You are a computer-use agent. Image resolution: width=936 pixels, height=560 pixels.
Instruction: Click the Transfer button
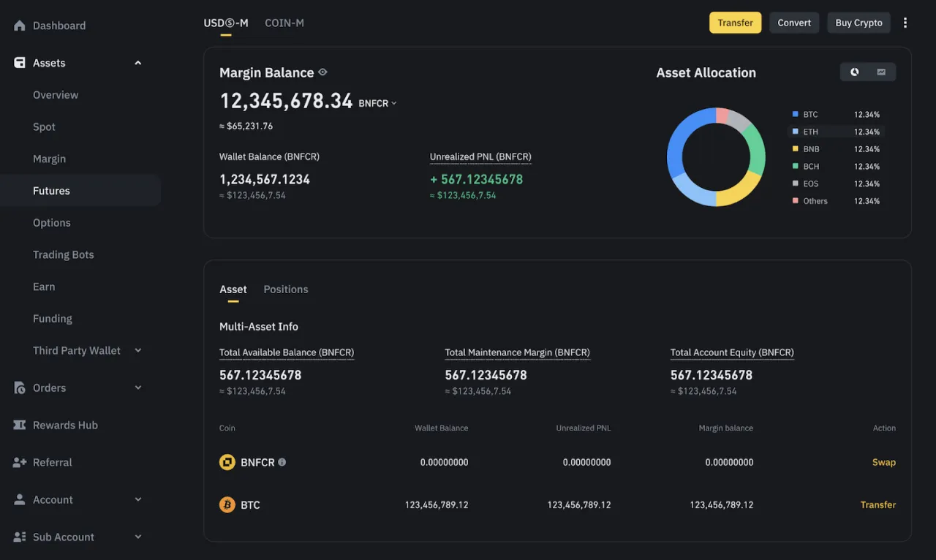[x=735, y=23]
